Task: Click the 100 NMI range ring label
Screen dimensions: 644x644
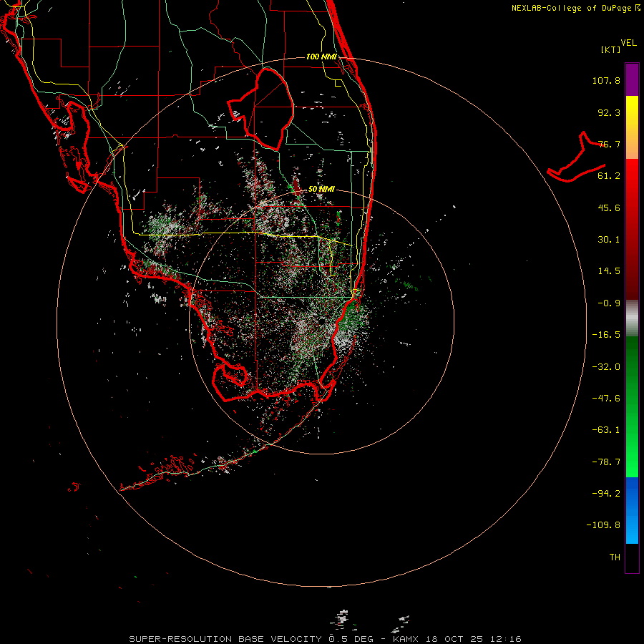Action: click(321, 57)
